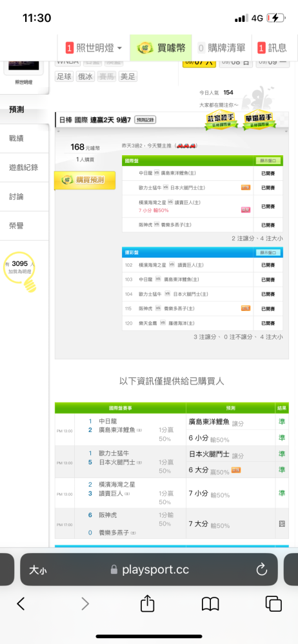Tap the playsport.cc address bar
This screenshot has width=298, height=644.
tap(149, 570)
